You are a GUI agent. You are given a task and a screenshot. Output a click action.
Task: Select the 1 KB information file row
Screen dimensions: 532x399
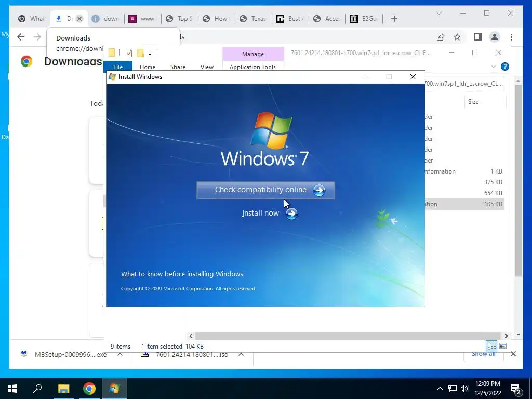pos(464,171)
